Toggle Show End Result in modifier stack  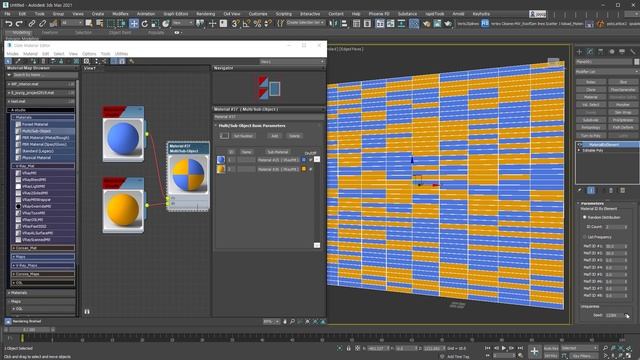pos(591,191)
